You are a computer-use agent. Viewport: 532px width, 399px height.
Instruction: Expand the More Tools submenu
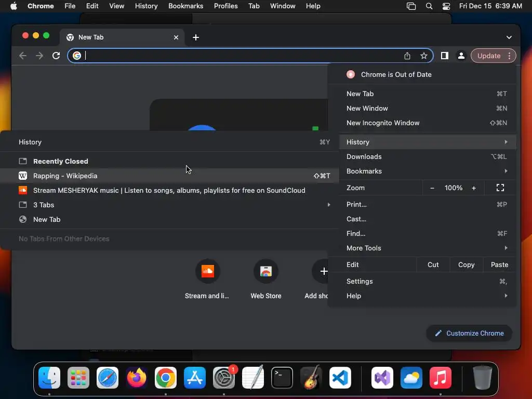(x=427, y=248)
